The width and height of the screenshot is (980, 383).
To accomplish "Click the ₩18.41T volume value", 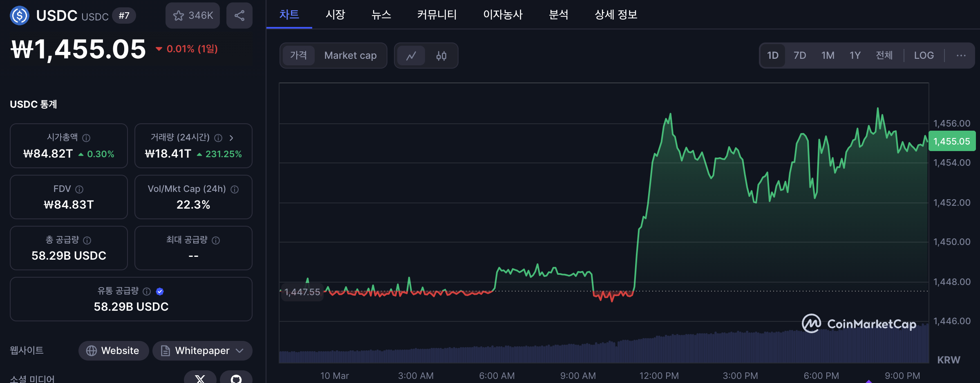I will point(168,154).
